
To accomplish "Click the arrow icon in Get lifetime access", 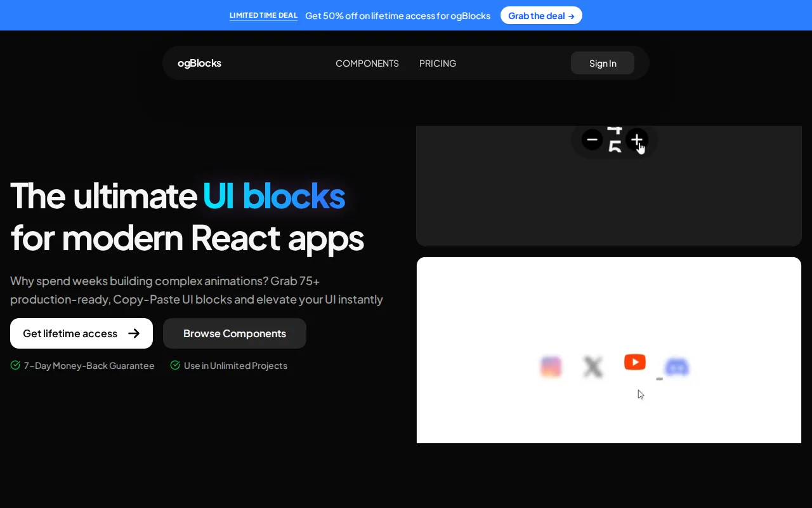I will [x=134, y=333].
